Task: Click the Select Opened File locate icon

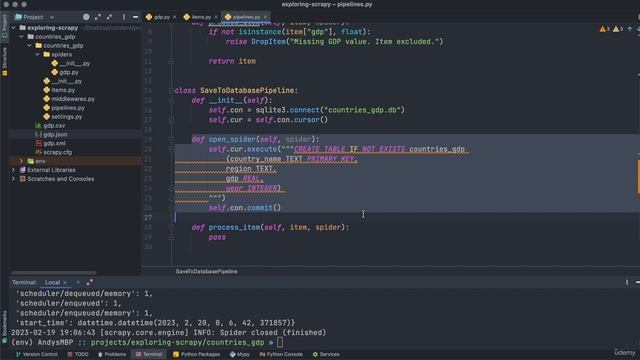Action: pos(86,17)
